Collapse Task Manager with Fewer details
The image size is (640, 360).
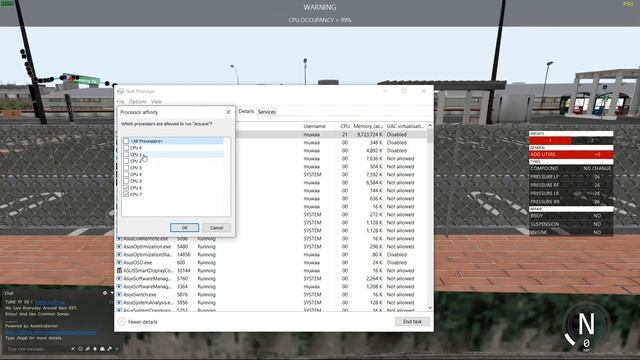click(138, 322)
